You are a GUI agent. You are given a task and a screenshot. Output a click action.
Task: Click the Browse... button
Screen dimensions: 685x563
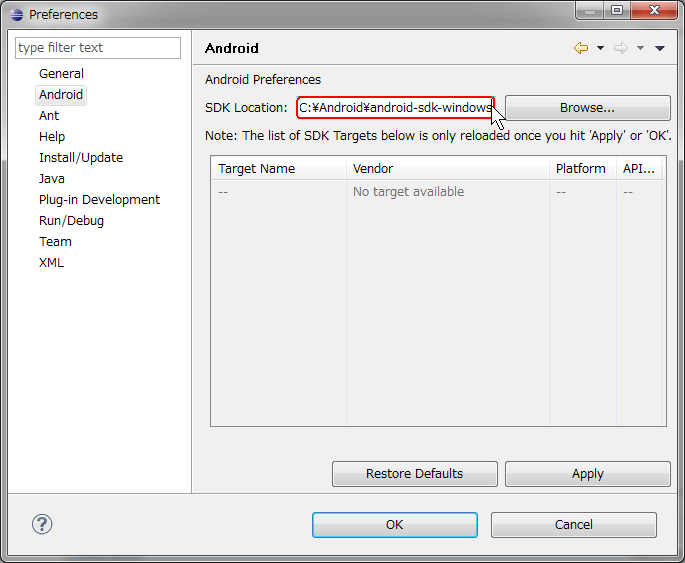point(588,108)
